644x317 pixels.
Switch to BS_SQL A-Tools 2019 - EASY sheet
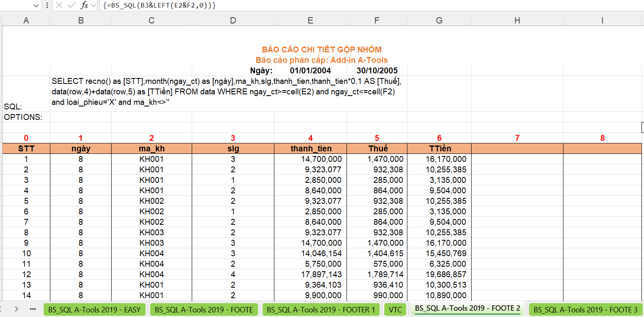[x=94, y=309]
